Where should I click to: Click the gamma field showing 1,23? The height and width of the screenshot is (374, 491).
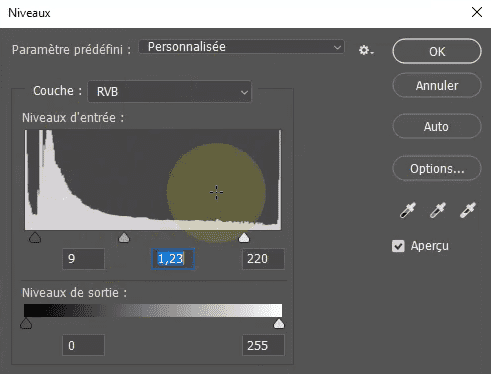[x=173, y=259]
